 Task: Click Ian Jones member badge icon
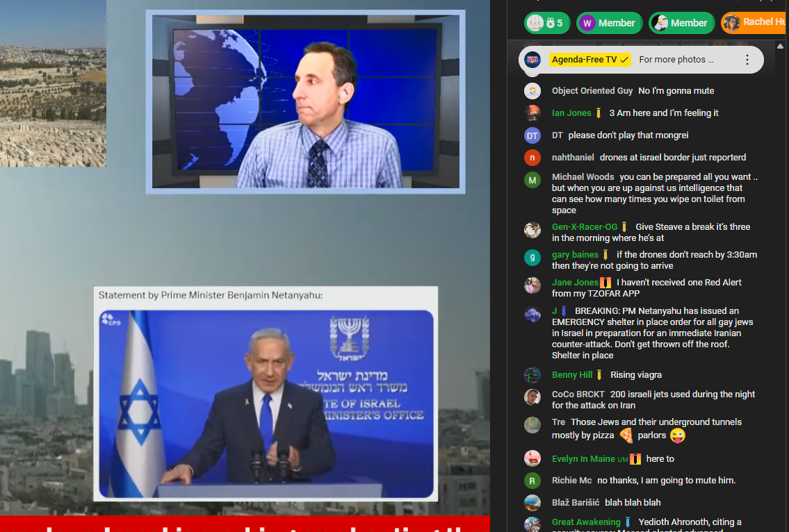pyautogui.click(x=599, y=113)
